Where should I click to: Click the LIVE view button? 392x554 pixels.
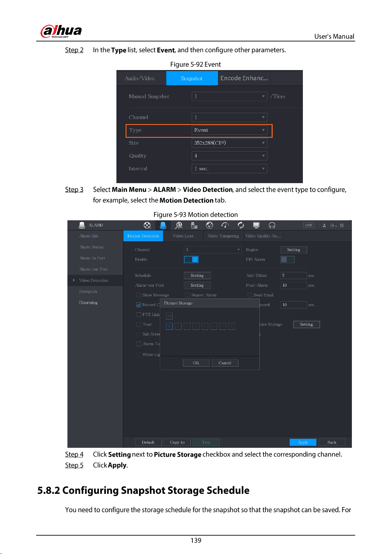tap(309, 225)
